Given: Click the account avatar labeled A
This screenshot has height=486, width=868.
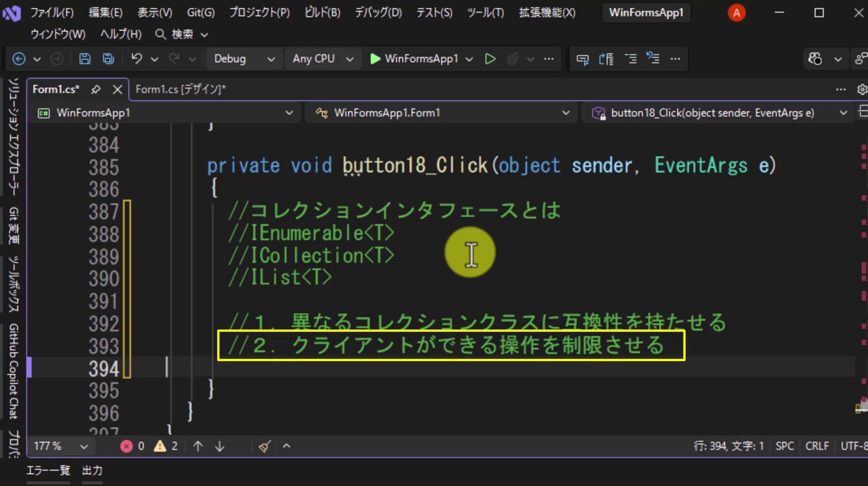Looking at the screenshot, I should pyautogui.click(x=736, y=13).
